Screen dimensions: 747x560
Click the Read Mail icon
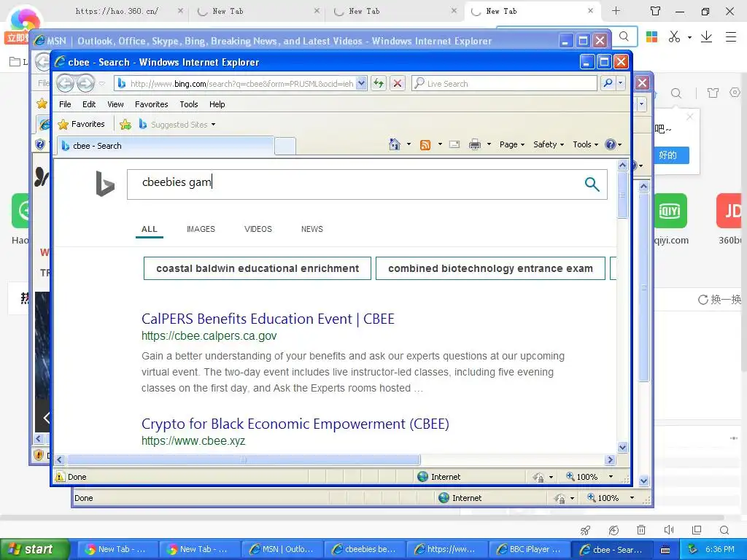point(454,144)
